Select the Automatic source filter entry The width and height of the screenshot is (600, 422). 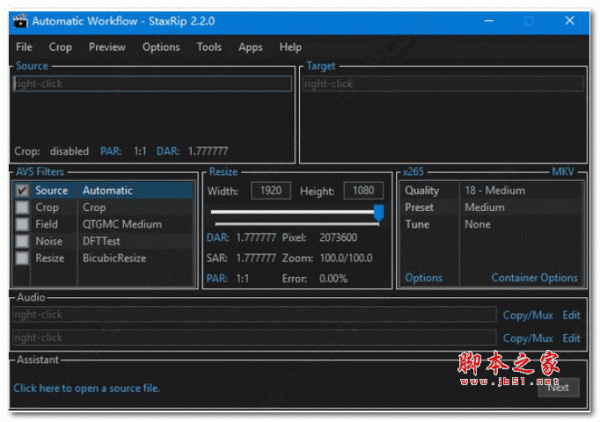pos(108,190)
